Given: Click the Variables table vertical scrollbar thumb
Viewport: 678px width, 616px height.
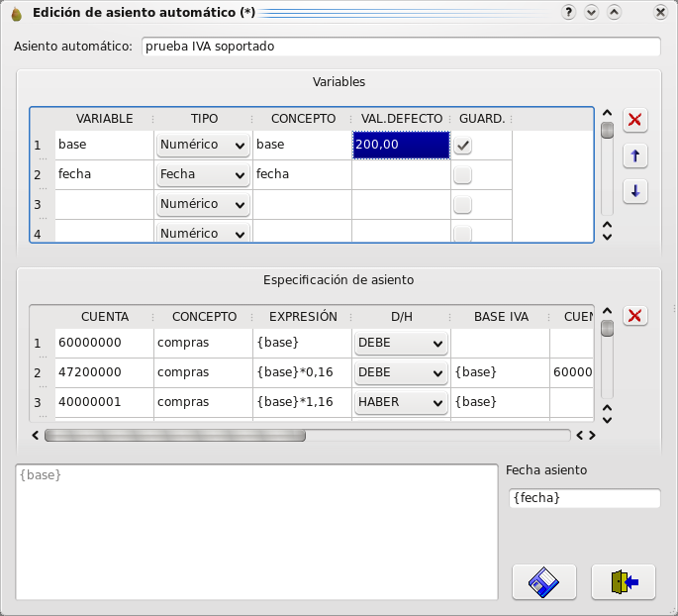Looking at the screenshot, I should tap(607, 130).
